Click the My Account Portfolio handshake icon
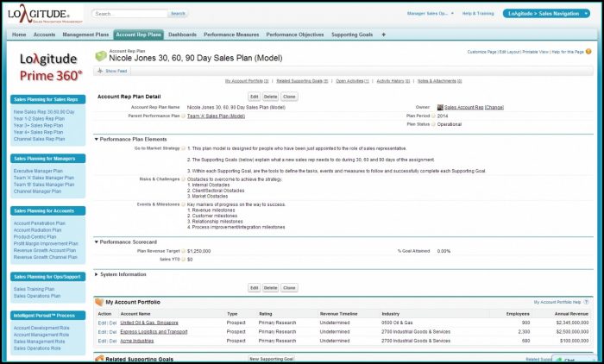604x364 pixels. [x=99, y=303]
